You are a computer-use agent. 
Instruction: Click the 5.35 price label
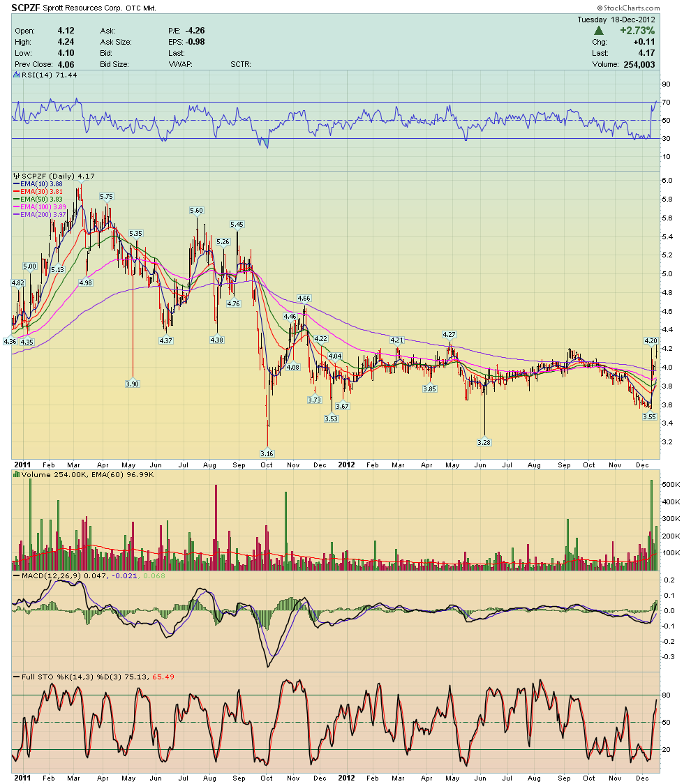point(135,234)
